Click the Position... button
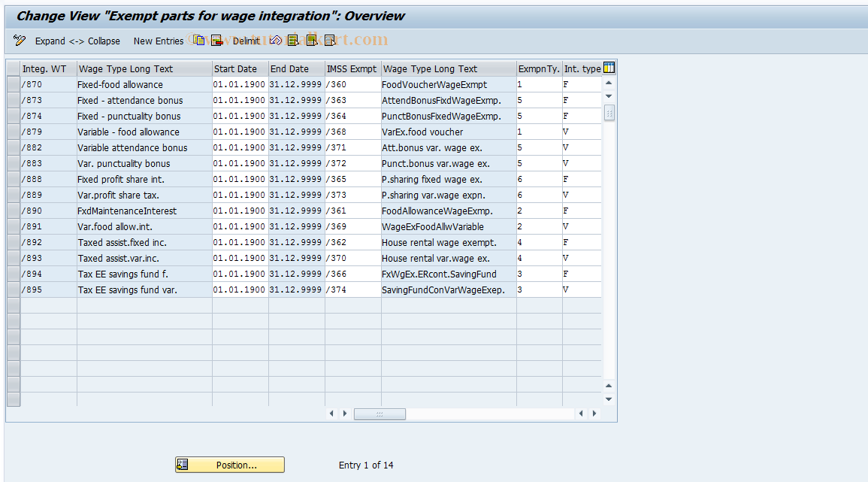 tap(230, 465)
